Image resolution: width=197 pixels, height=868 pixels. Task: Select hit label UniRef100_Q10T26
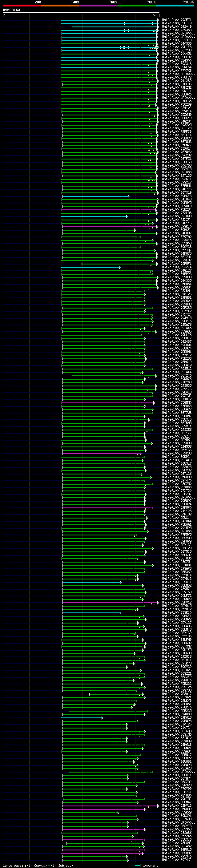coord(176,294)
